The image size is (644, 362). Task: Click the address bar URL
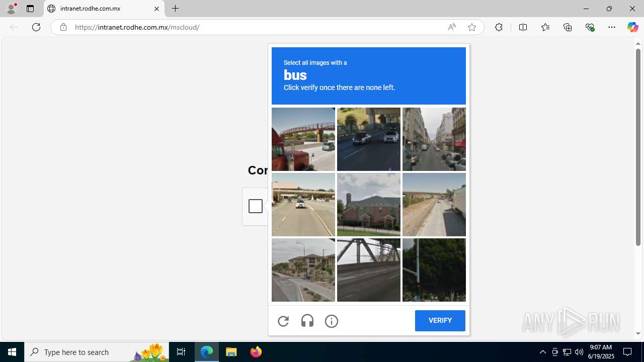tap(137, 27)
